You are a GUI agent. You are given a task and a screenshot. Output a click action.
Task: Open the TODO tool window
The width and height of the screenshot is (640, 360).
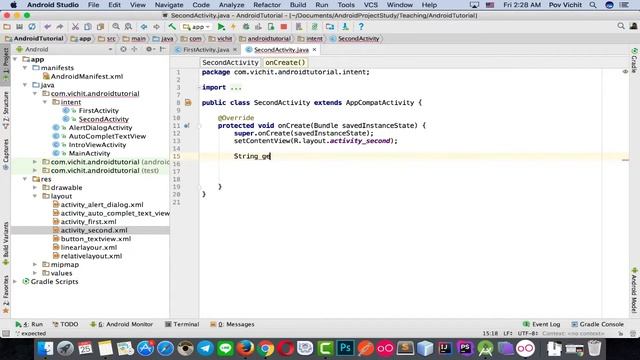pyautogui.click(x=65, y=324)
